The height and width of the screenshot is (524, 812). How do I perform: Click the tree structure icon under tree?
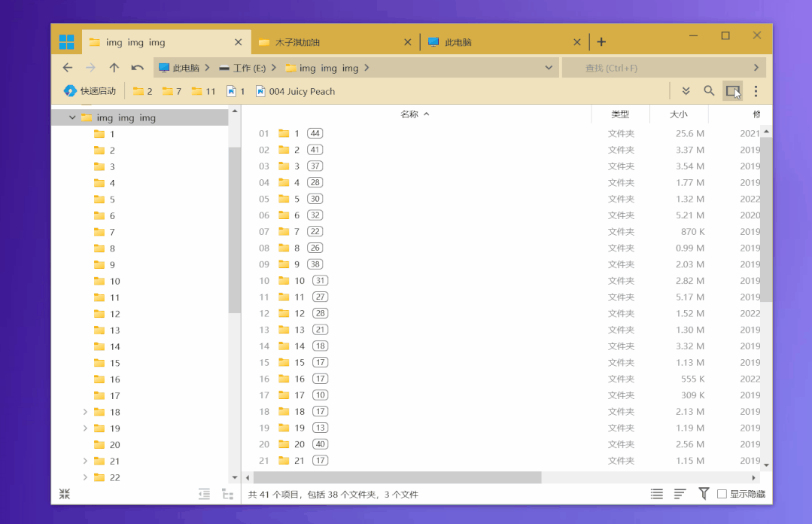pyautogui.click(x=227, y=494)
